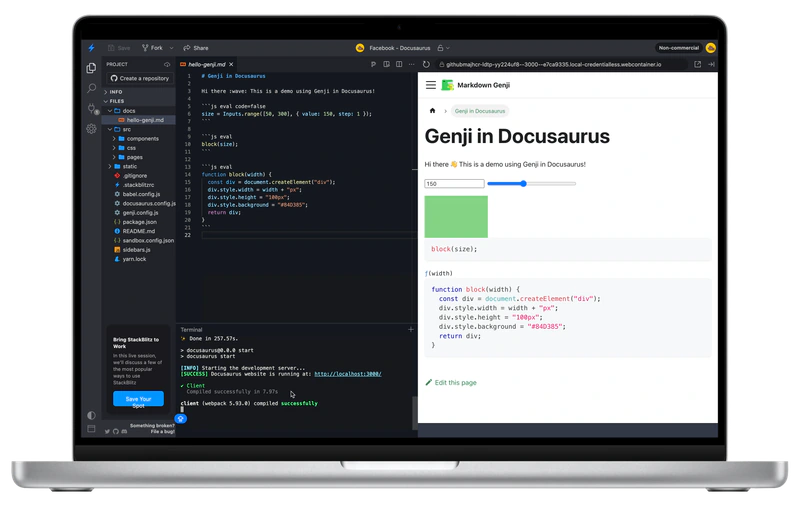The height and width of the screenshot is (505, 800).
Task: Open the .stackblitzrc file
Action: pos(139,185)
